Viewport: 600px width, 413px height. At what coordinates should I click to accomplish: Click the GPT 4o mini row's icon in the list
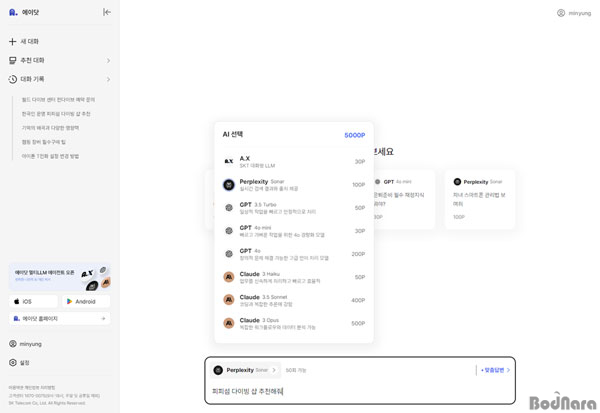click(x=229, y=231)
